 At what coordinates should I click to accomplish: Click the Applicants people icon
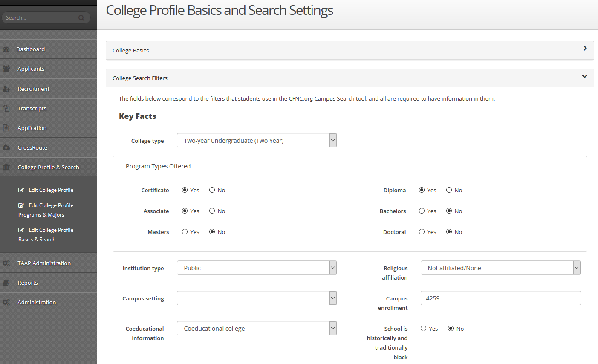pyautogui.click(x=6, y=69)
